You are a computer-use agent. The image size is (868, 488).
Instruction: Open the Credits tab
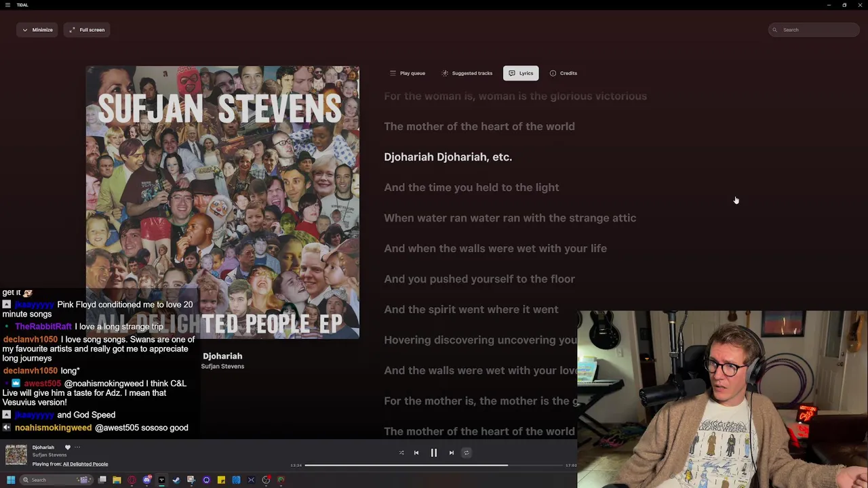564,73
